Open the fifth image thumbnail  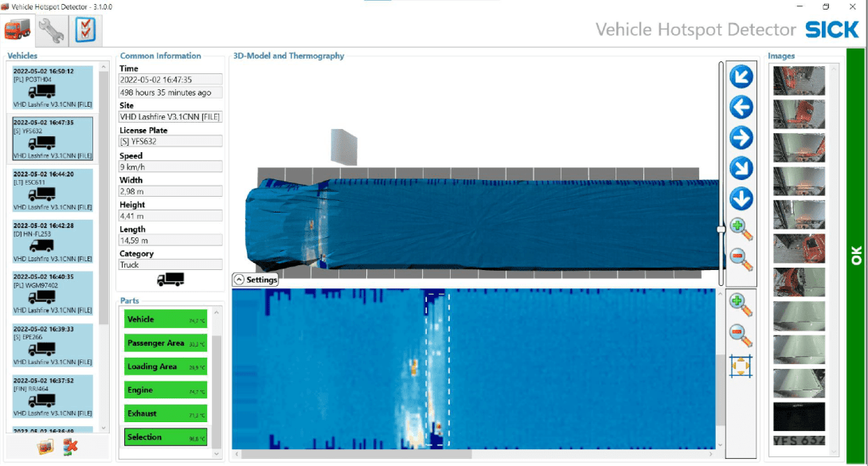(799, 215)
